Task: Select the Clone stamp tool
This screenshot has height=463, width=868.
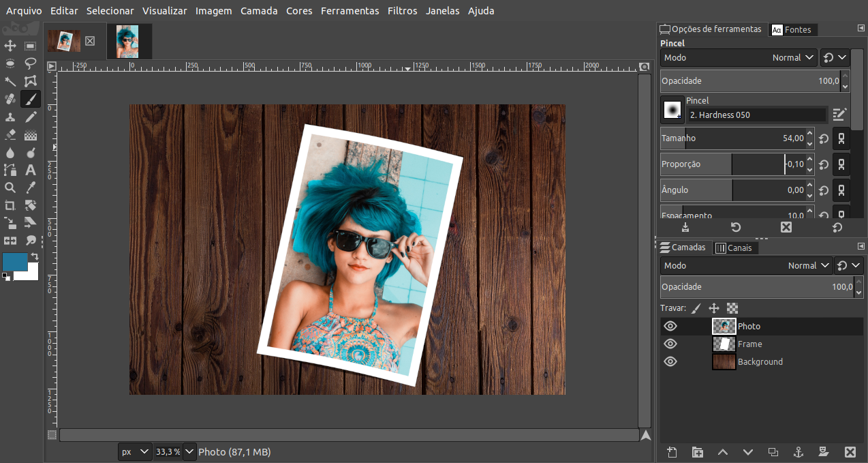Action: coord(10,117)
